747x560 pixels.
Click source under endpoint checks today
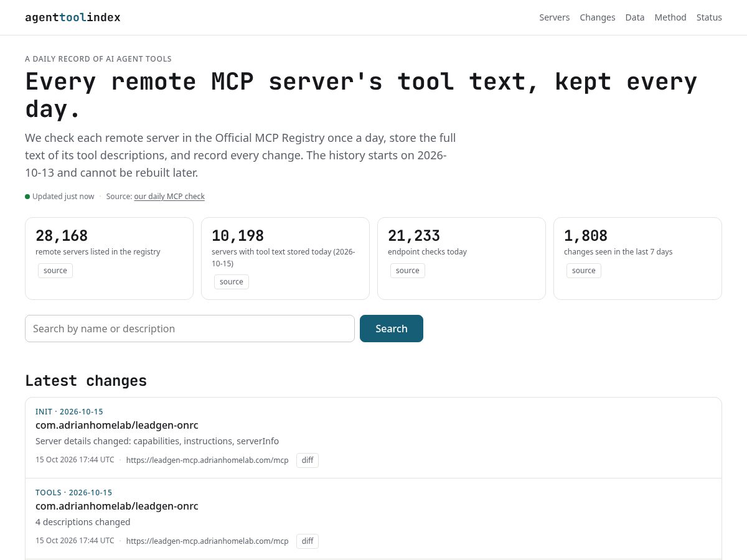coord(408,271)
